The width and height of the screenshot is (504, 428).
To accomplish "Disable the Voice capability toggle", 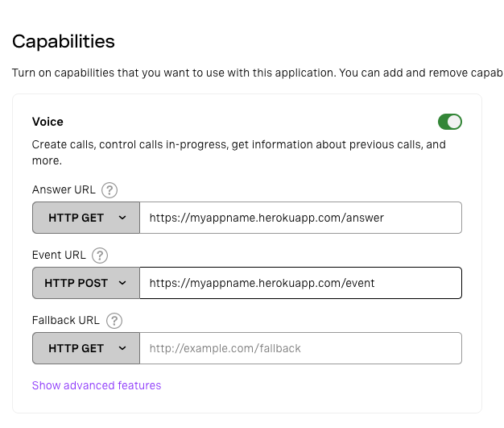I will coord(450,122).
